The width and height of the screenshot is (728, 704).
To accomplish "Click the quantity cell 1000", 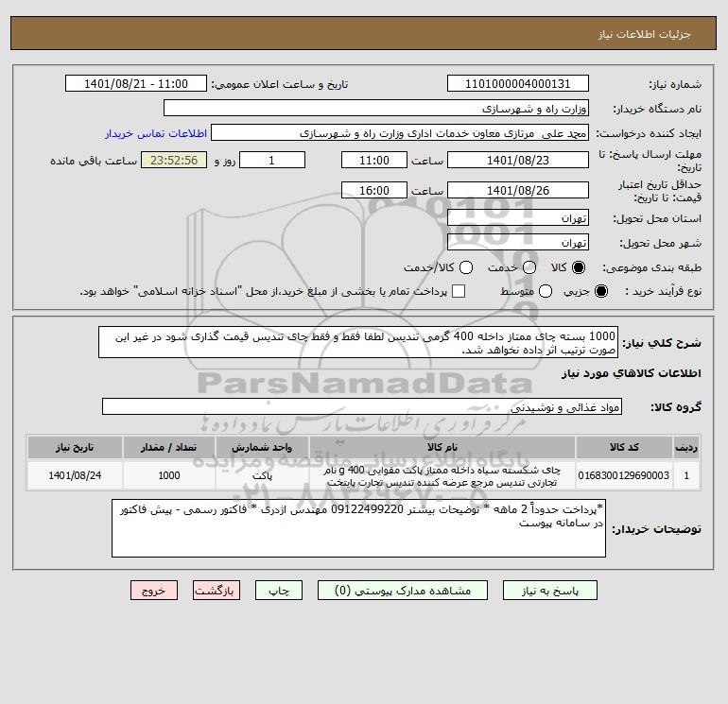I will [x=169, y=475].
